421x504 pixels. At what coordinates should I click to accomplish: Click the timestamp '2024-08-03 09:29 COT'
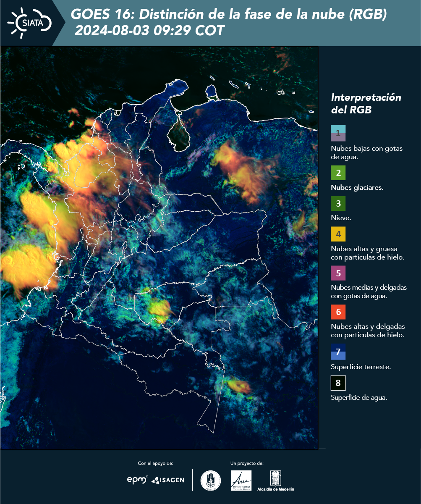click(149, 31)
